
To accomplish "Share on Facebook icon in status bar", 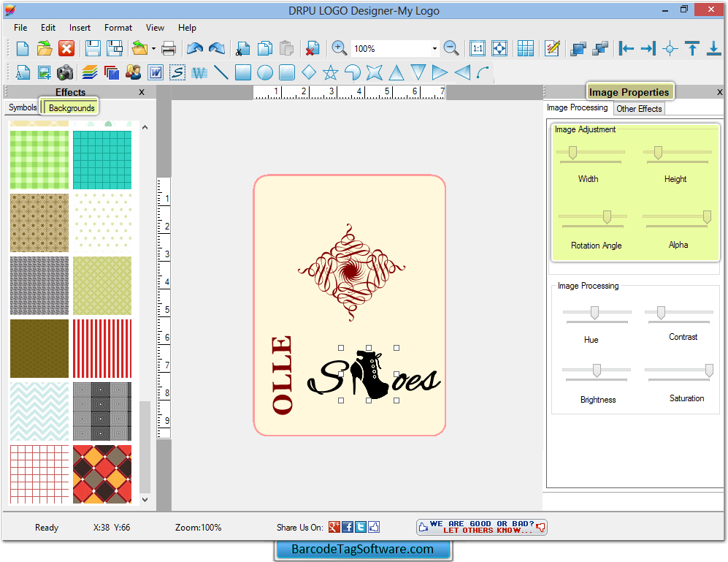I will click(x=348, y=527).
